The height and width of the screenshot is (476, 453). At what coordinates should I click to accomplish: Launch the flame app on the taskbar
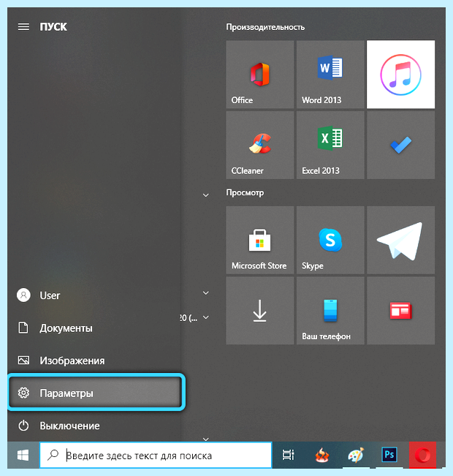pos(322,455)
